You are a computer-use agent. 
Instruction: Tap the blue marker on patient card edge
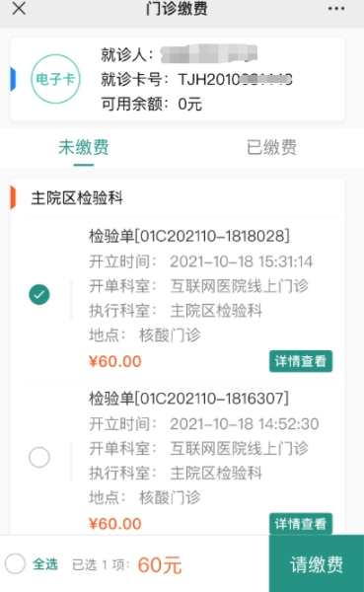click(13, 79)
